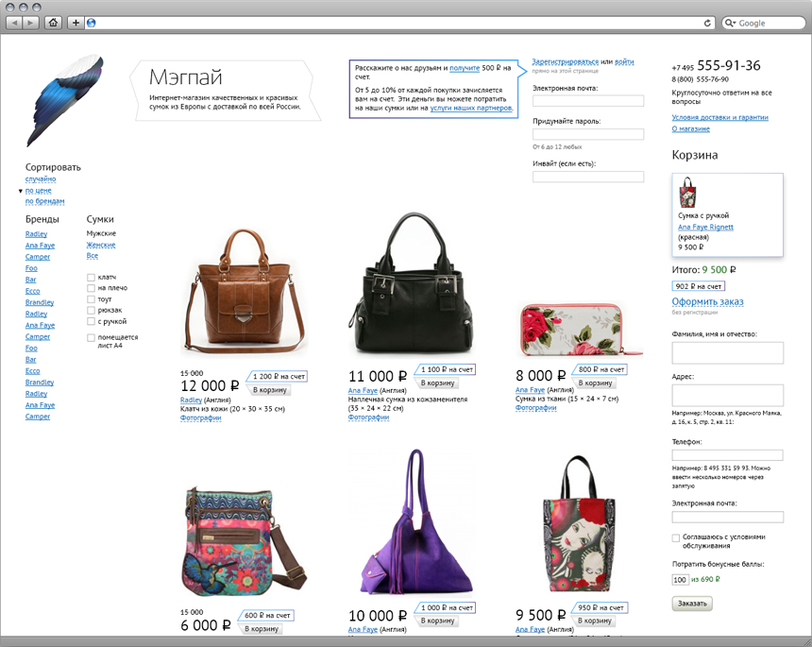Viewport: 812px width, 647px height.
Task: Select the Все bags category
Action: click(x=93, y=256)
